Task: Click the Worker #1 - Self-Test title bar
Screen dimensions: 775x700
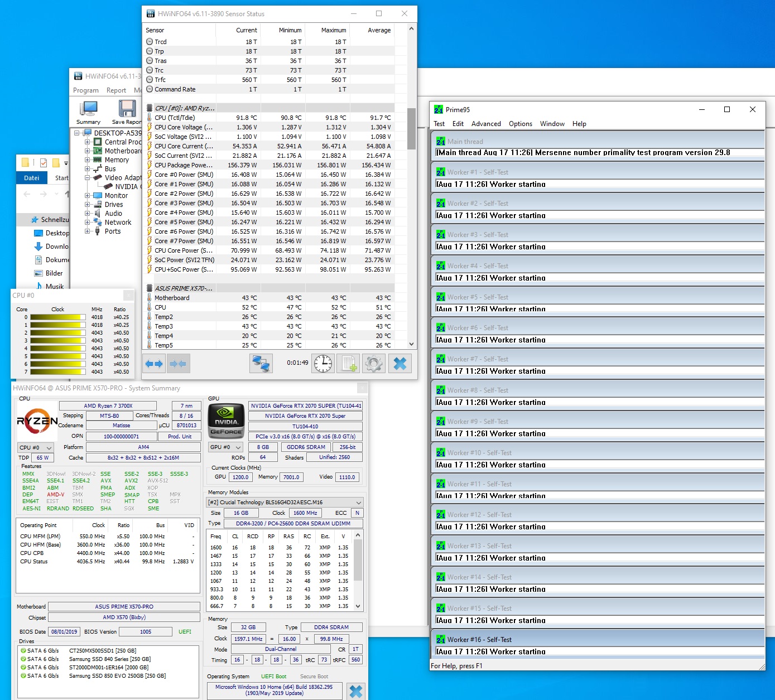Action: click(598, 172)
